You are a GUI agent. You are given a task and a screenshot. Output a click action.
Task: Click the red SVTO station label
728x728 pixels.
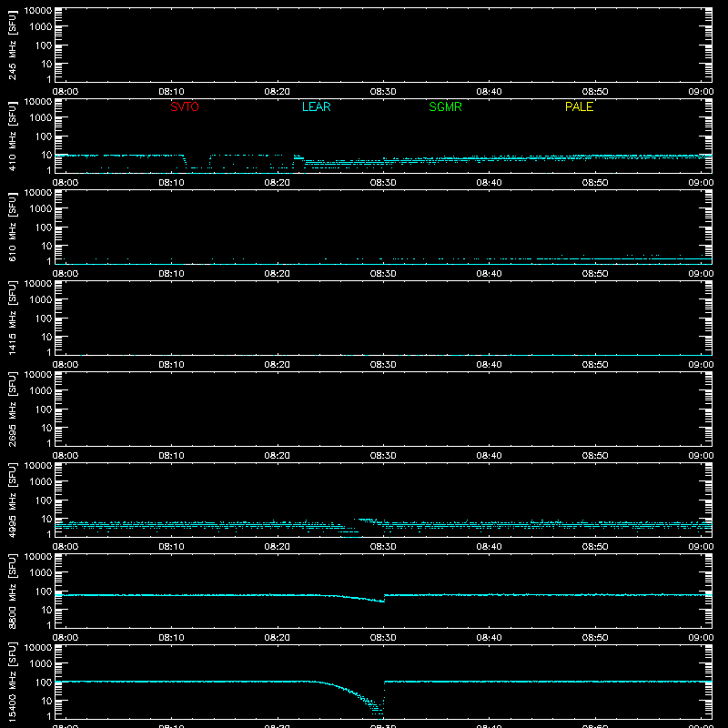tap(185, 106)
